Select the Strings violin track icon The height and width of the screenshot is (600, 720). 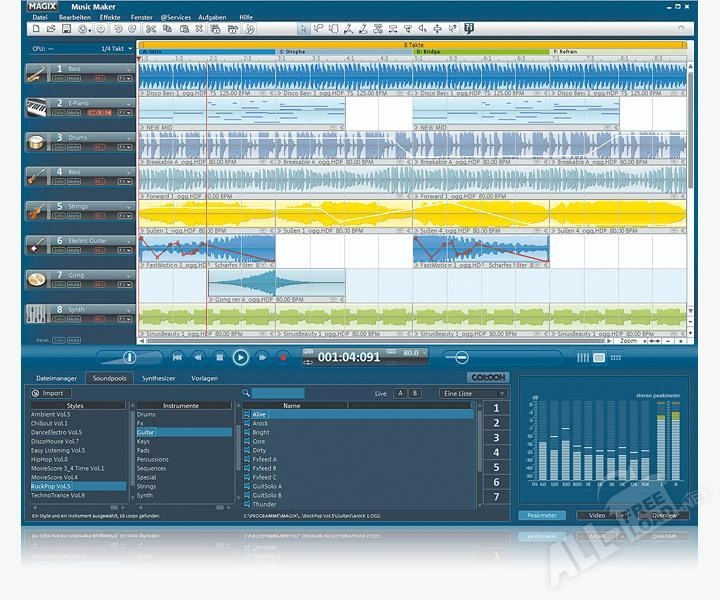(x=38, y=211)
